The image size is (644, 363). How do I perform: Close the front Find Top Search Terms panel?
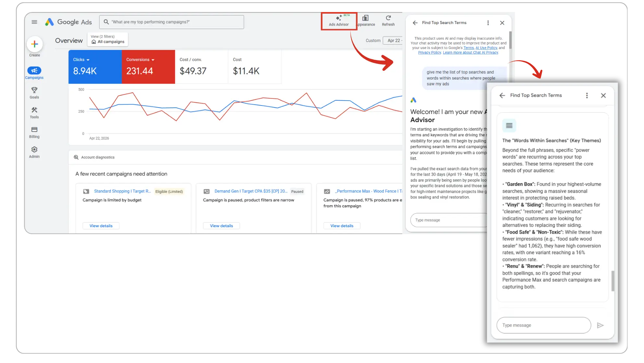click(x=603, y=95)
